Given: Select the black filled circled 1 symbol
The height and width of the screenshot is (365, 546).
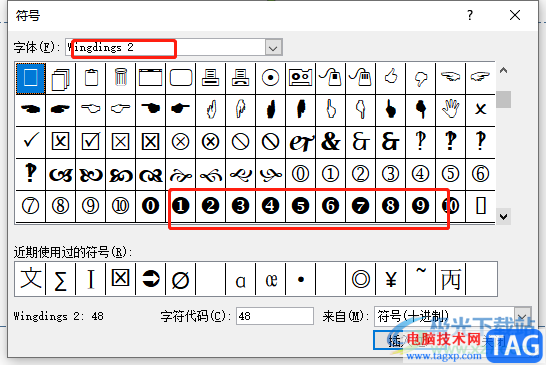Looking at the screenshot, I should point(180,206).
